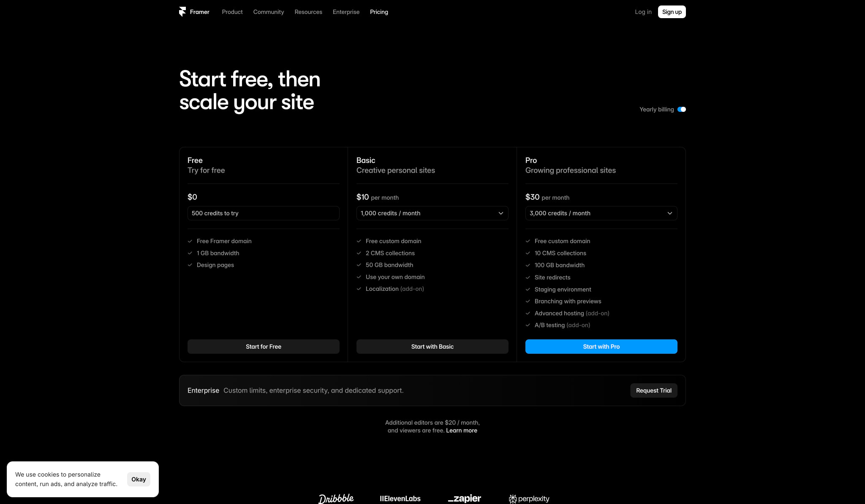Click Start with Pro button

click(601, 347)
